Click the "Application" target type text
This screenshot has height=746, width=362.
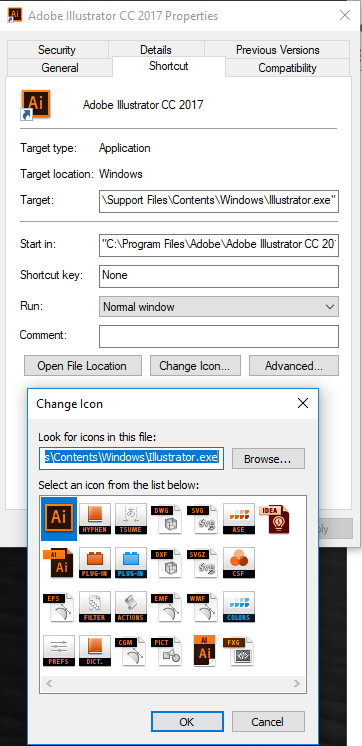coord(125,148)
